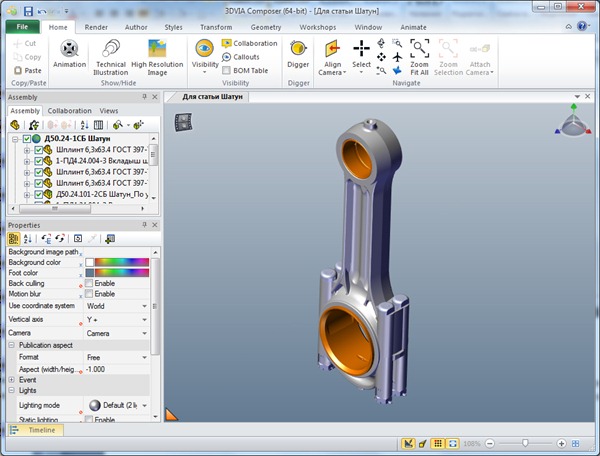
Task: Click the paintbrush icon in status bar
Action: [x=422, y=444]
